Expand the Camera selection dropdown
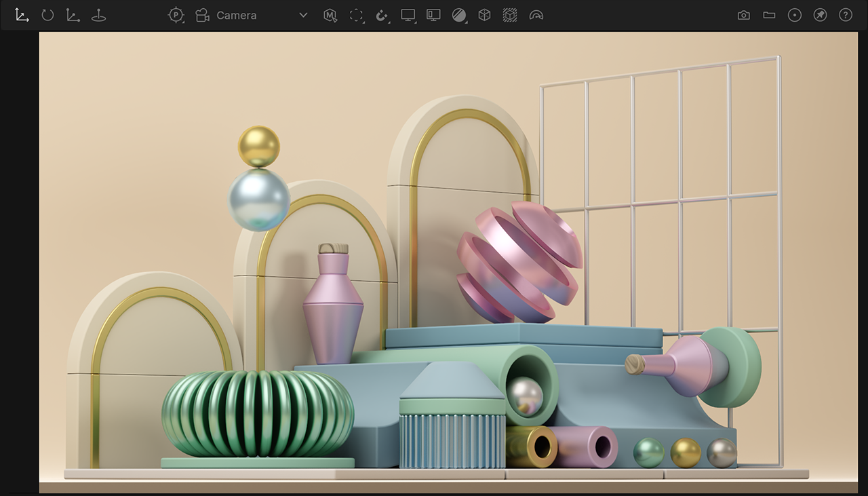Viewport: 868px width, 496px height. [x=303, y=15]
